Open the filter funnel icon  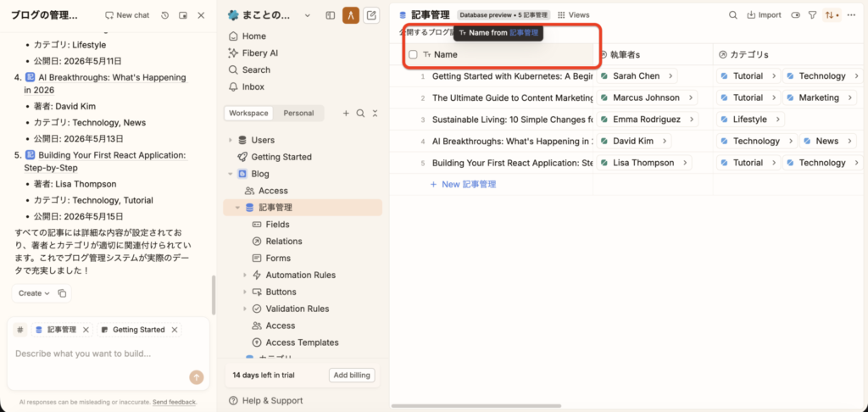tap(812, 15)
